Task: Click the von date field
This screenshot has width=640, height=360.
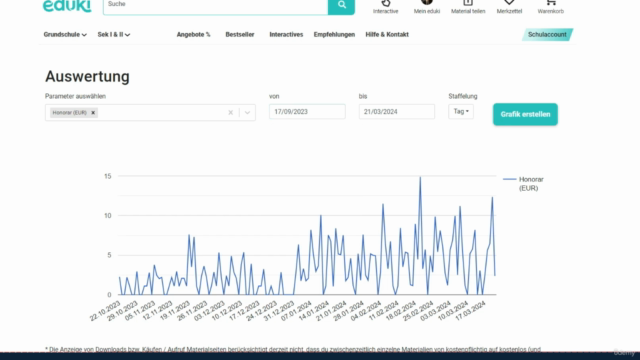Action: [307, 112]
